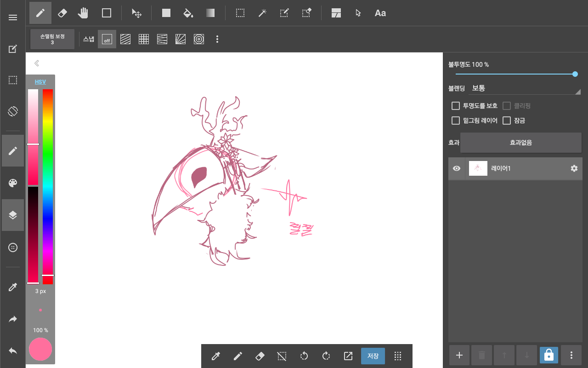Click the pink current color swatch

pos(40,349)
